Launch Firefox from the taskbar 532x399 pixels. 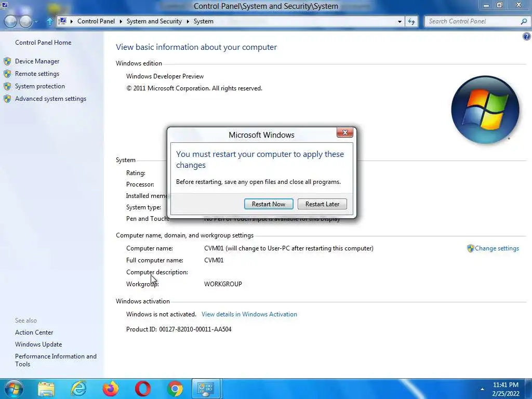coord(111,389)
